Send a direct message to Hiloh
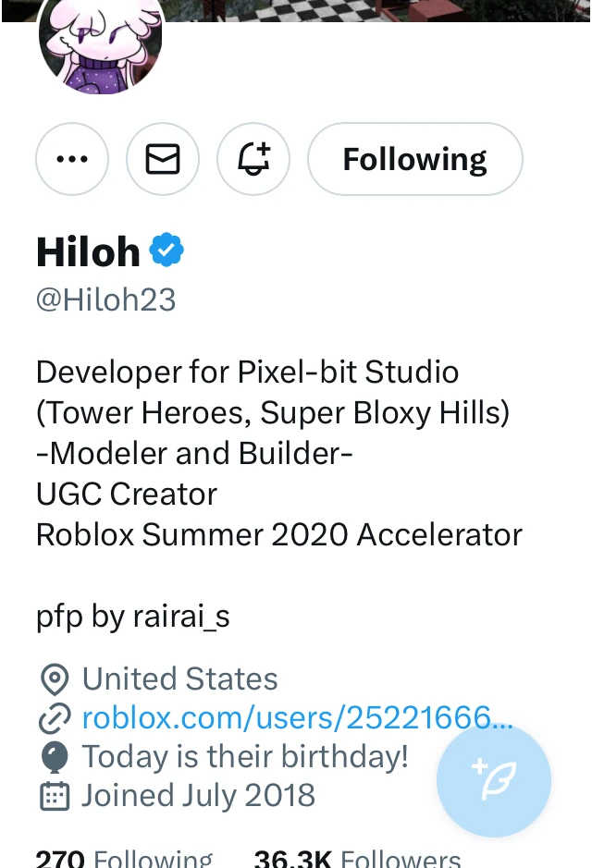 163,159
